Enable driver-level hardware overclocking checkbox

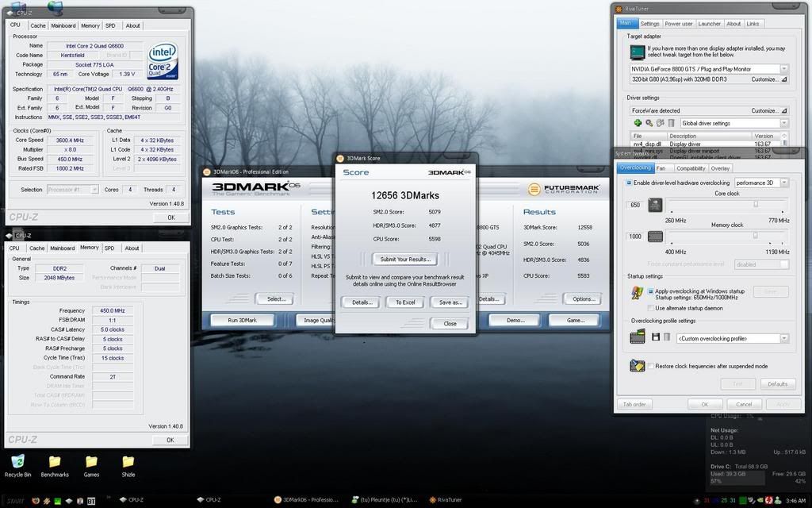(629, 183)
